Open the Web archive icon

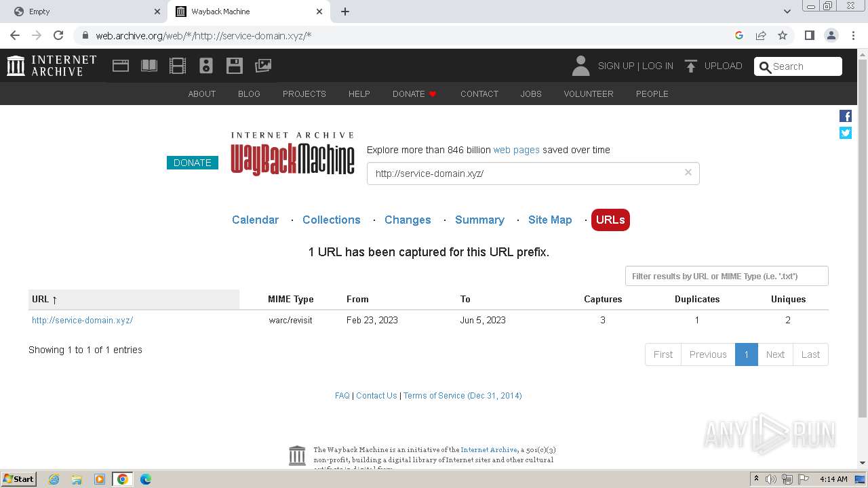pos(121,66)
